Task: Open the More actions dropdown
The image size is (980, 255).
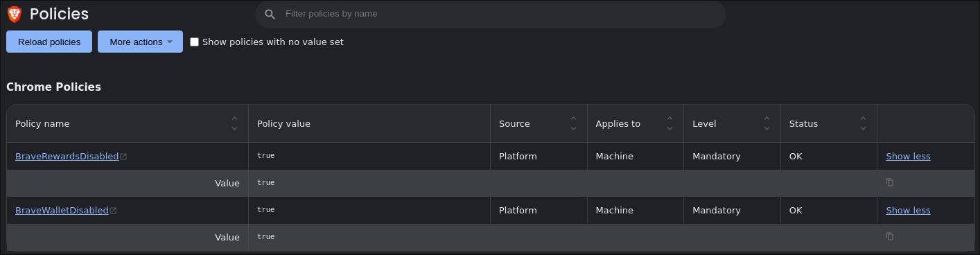Action: click(x=140, y=42)
